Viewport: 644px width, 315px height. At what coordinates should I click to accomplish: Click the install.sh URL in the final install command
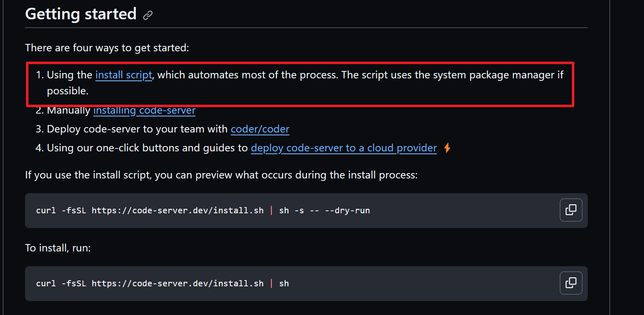[x=177, y=284]
